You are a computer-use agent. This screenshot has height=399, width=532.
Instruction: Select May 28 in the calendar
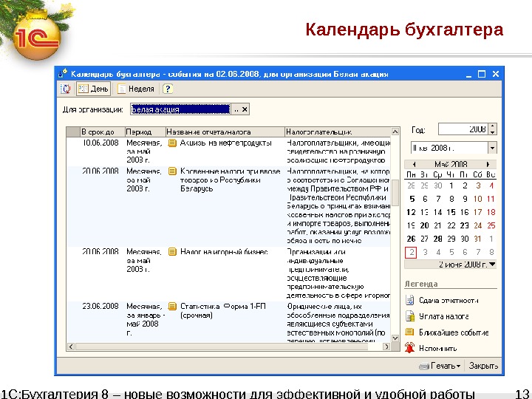coord(437,239)
